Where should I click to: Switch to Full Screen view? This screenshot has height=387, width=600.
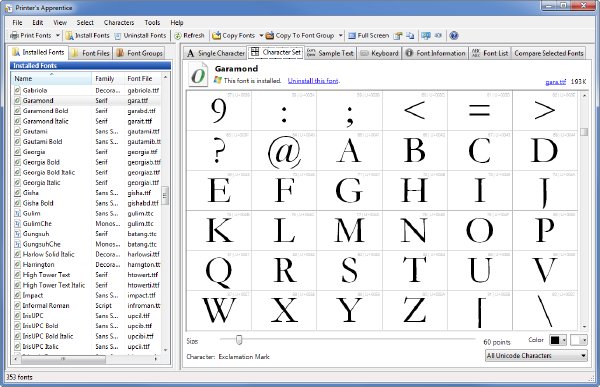pos(368,36)
